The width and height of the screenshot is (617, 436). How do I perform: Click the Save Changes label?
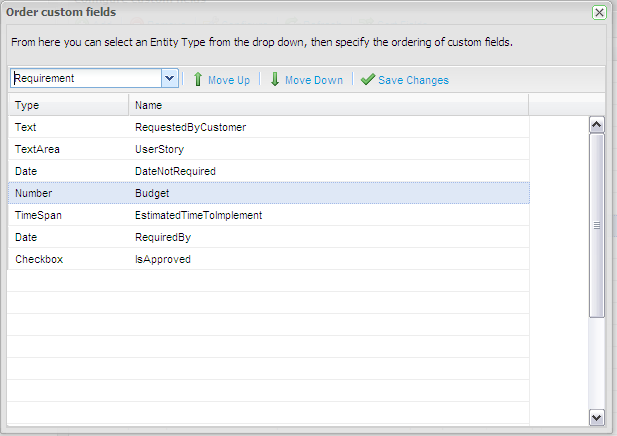point(413,80)
